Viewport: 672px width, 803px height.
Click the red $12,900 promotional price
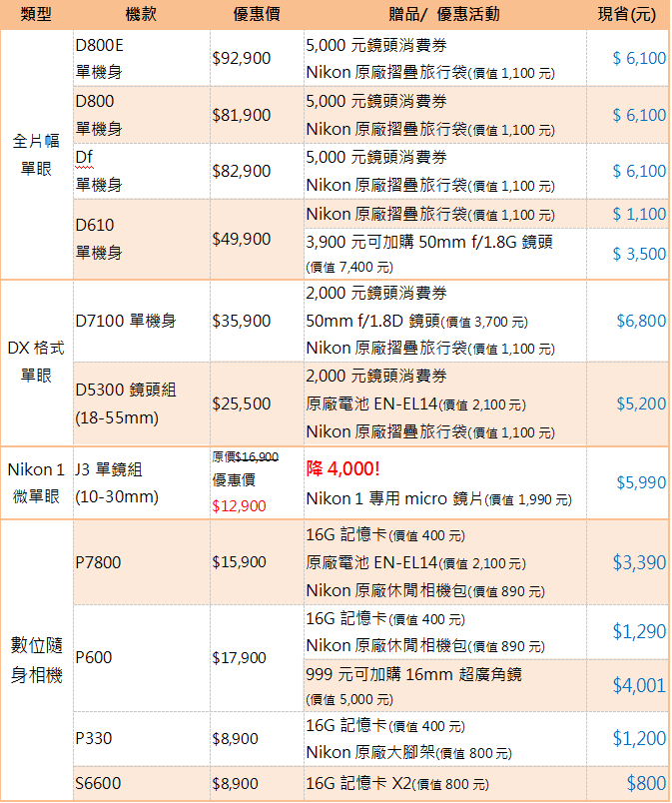pyautogui.click(x=240, y=505)
